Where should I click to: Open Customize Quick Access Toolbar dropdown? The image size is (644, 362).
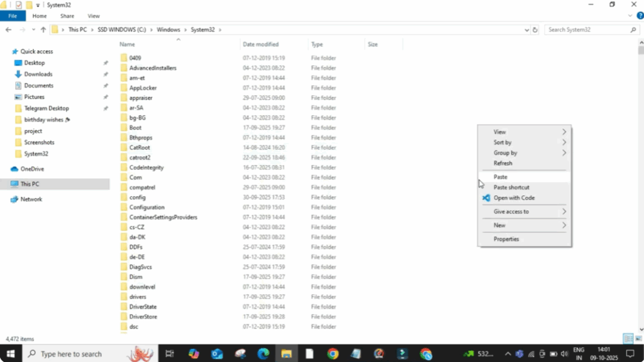click(38, 5)
